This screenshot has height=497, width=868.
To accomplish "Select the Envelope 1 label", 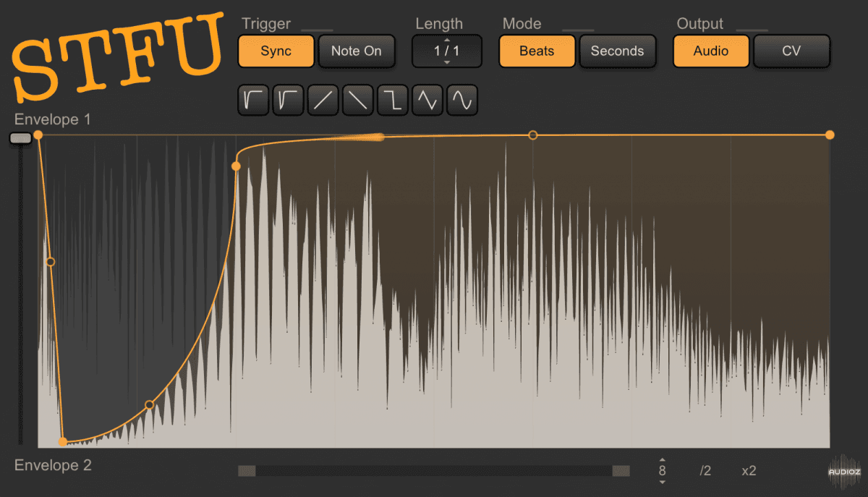I will (53, 120).
